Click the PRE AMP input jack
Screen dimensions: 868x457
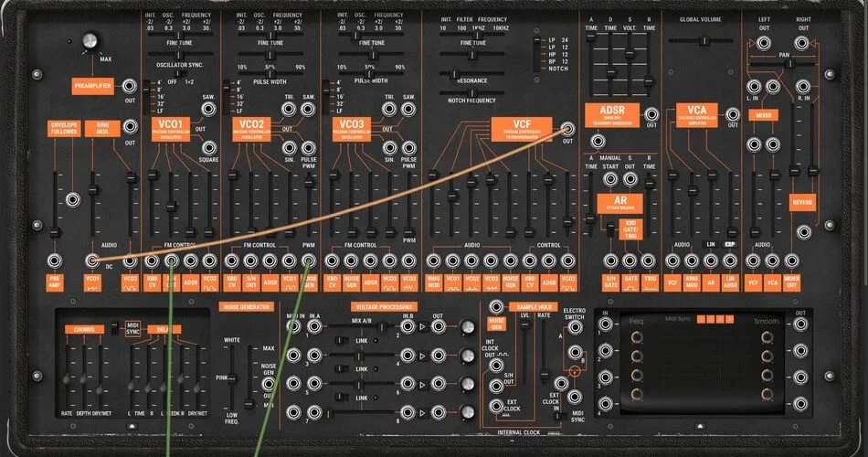54,260
